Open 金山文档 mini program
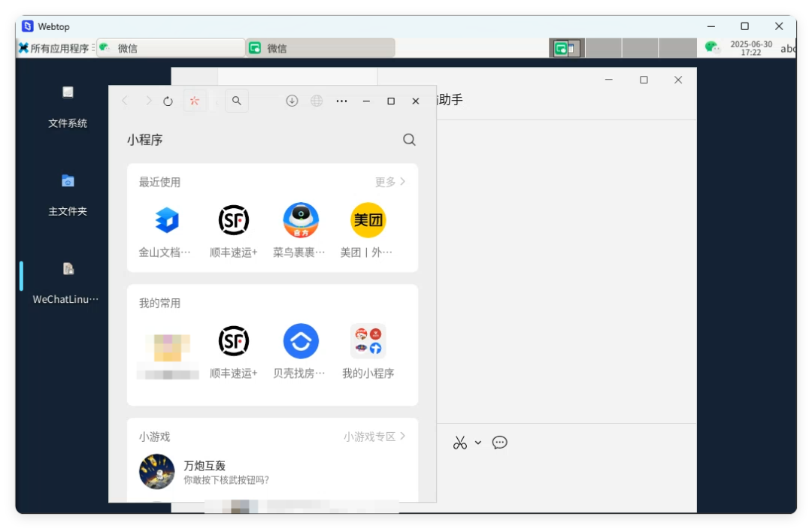Screen dimensions: 812x529 (x=166, y=231)
